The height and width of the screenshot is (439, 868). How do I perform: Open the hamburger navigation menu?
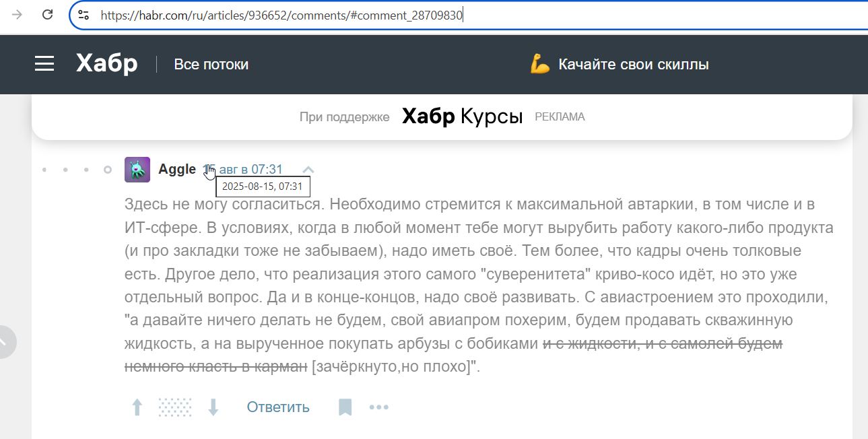click(x=44, y=63)
